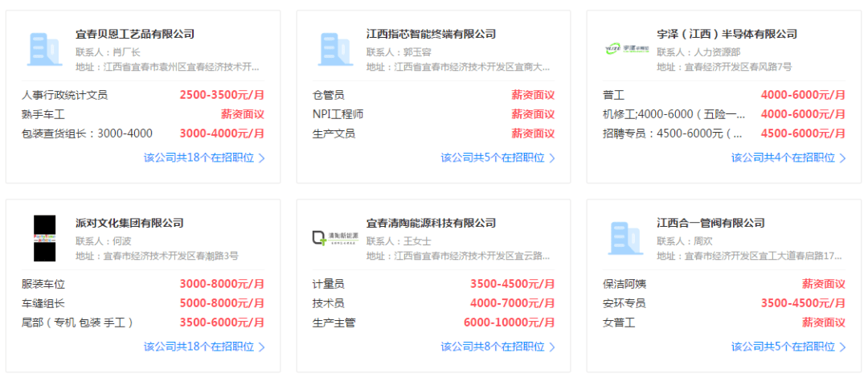868x378 pixels.
Task: Click contact text 联系人：肖厂长
Action: coord(108,52)
